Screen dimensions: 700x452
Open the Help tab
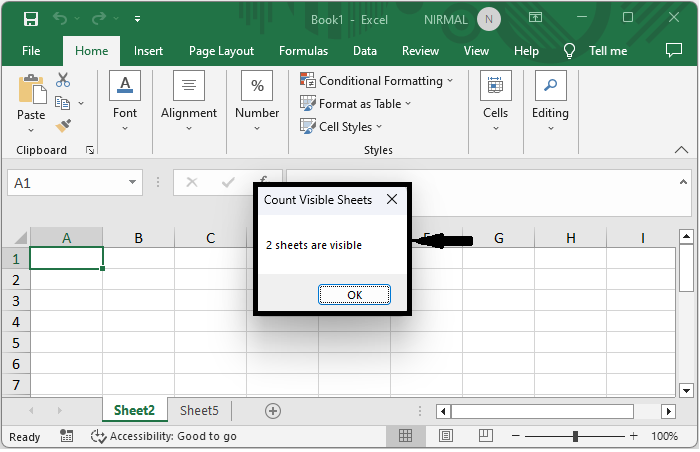526,51
